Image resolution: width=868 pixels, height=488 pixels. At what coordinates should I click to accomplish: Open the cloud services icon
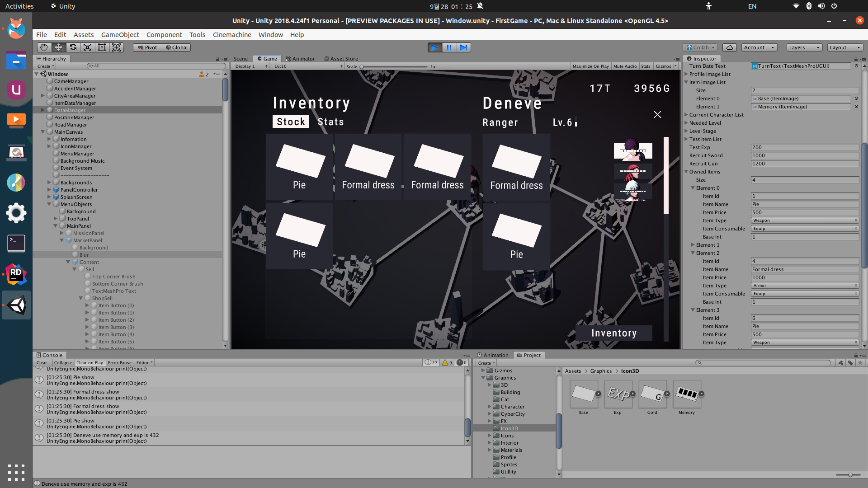tap(729, 47)
